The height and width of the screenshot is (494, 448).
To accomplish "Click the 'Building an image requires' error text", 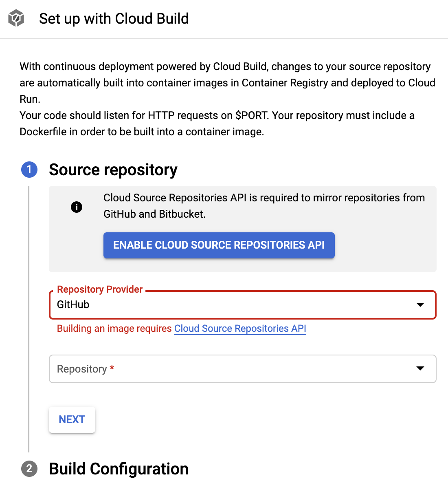I will tap(114, 329).
